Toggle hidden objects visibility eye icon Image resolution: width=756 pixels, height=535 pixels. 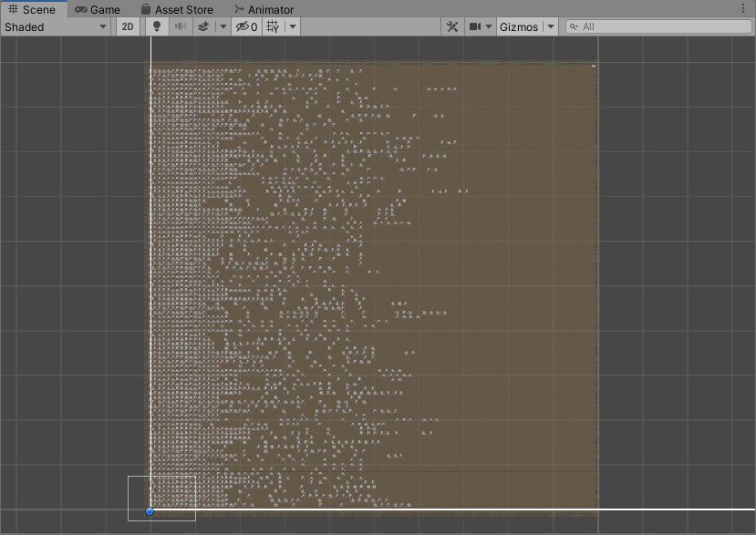point(246,27)
